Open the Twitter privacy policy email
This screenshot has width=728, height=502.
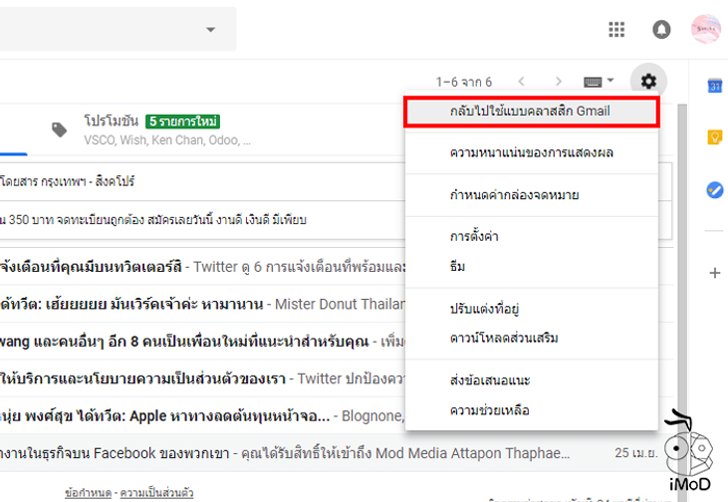202,378
